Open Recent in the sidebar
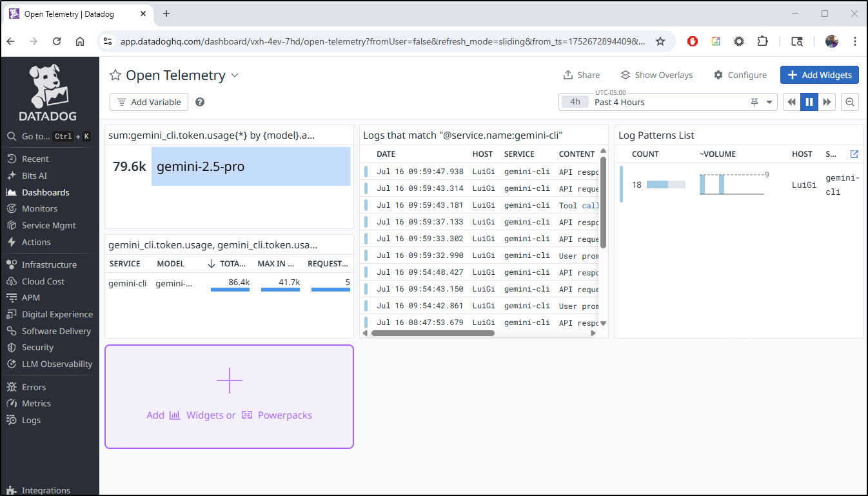The width and height of the screenshot is (868, 496). pyautogui.click(x=35, y=159)
